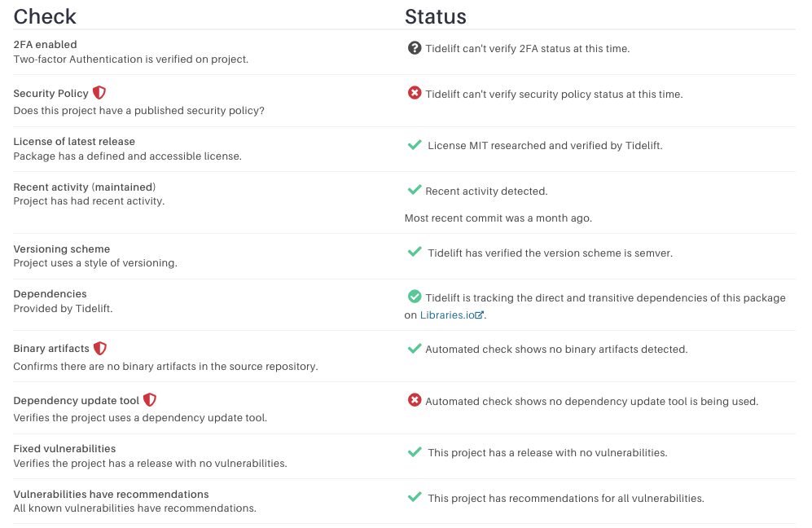This screenshot has width=812, height=528.
Task: Open the Libraries.io link
Action: click(447, 315)
